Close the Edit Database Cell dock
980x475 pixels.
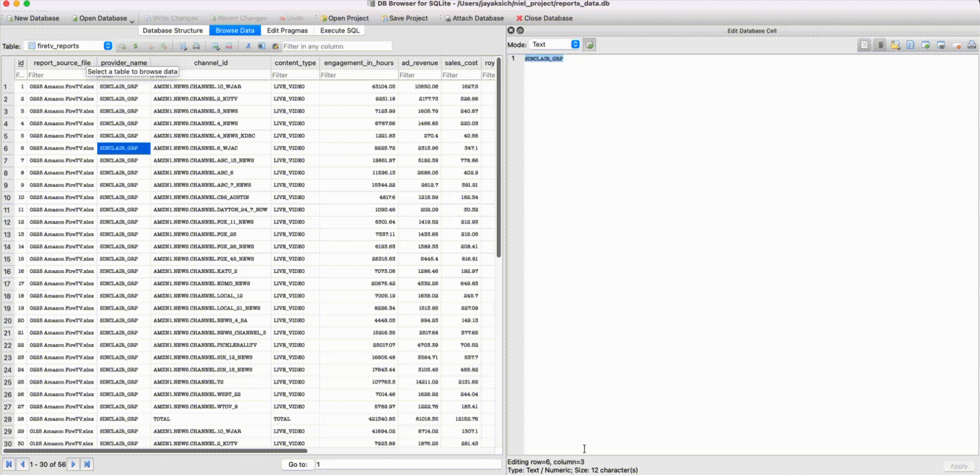[x=511, y=30]
